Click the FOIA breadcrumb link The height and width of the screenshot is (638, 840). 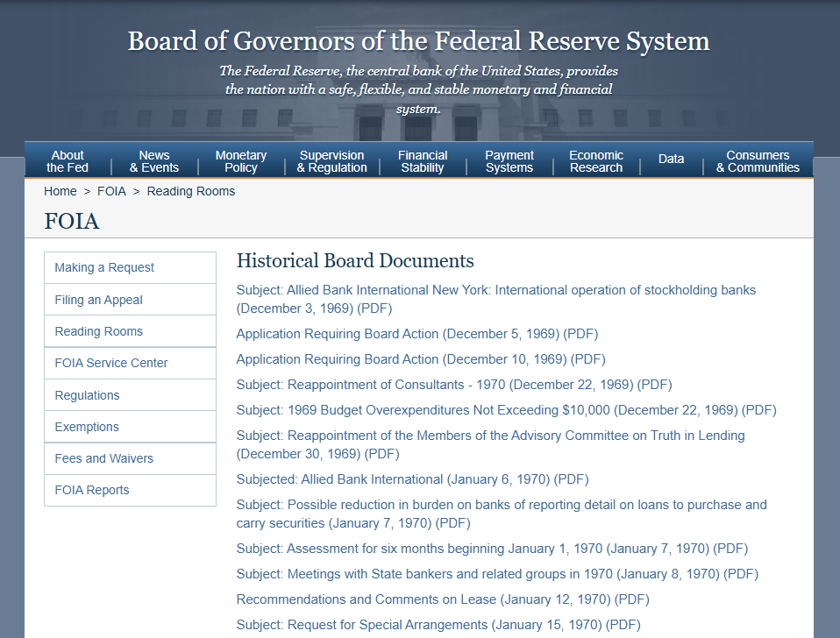click(x=111, y=191)
